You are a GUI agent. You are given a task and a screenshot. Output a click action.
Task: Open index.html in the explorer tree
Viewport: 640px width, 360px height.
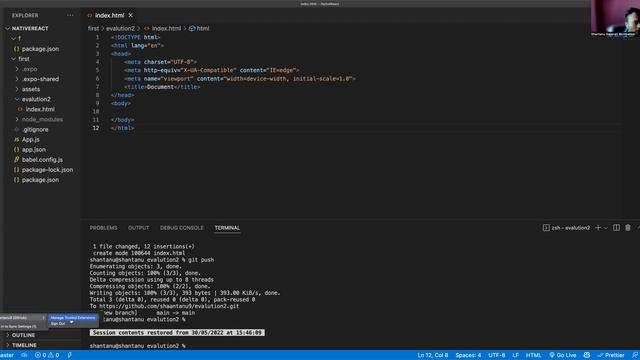(x=40, y=109)
